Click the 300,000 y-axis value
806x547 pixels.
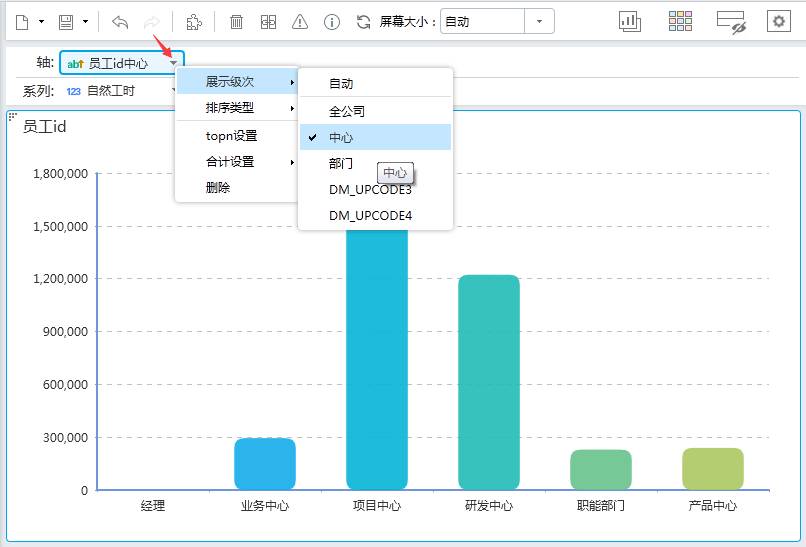click(65, 437)
